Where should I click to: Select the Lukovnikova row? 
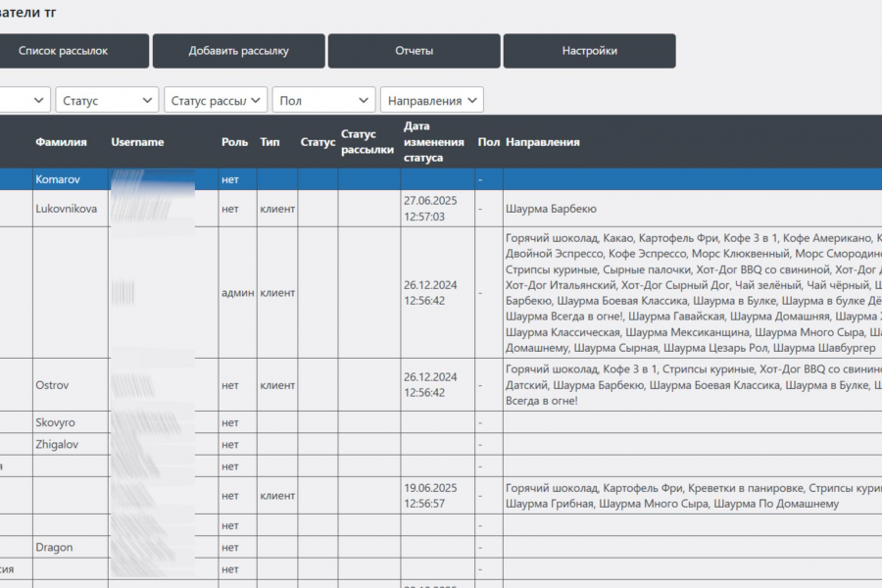[441, 208]
